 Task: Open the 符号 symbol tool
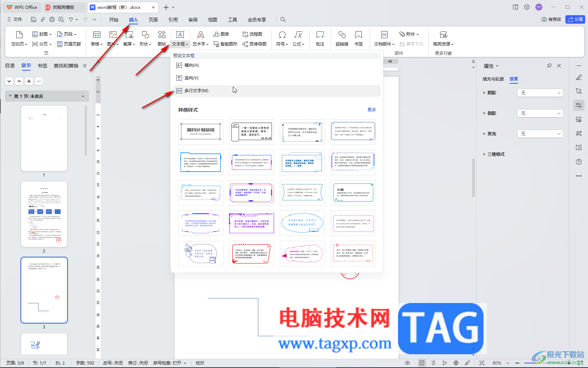(x=282, y=38)
